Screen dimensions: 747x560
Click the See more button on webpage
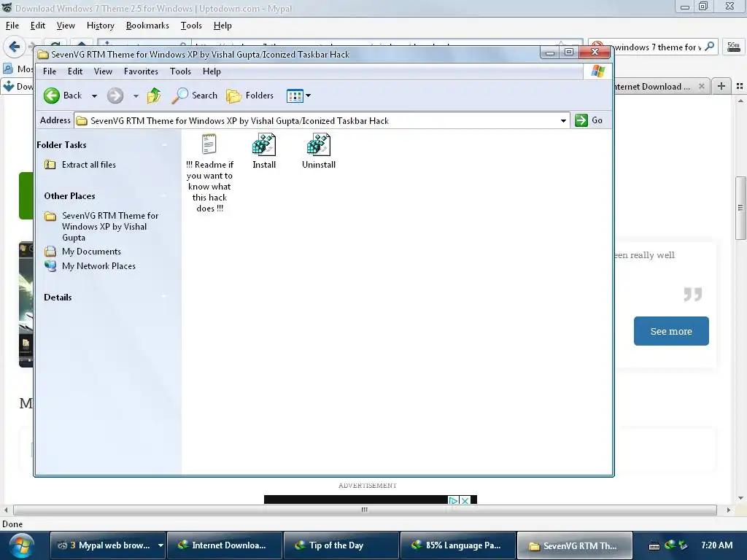pos(671,331)
